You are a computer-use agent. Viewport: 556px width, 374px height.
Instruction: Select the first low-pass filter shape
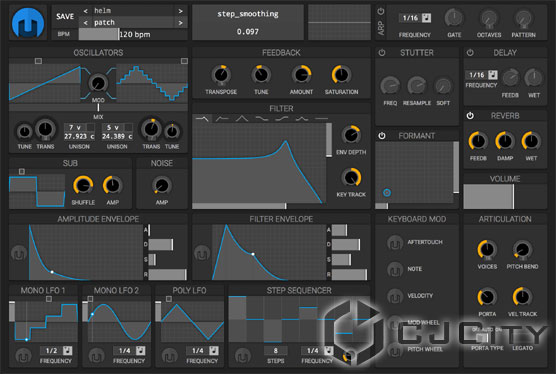point(202,118)
